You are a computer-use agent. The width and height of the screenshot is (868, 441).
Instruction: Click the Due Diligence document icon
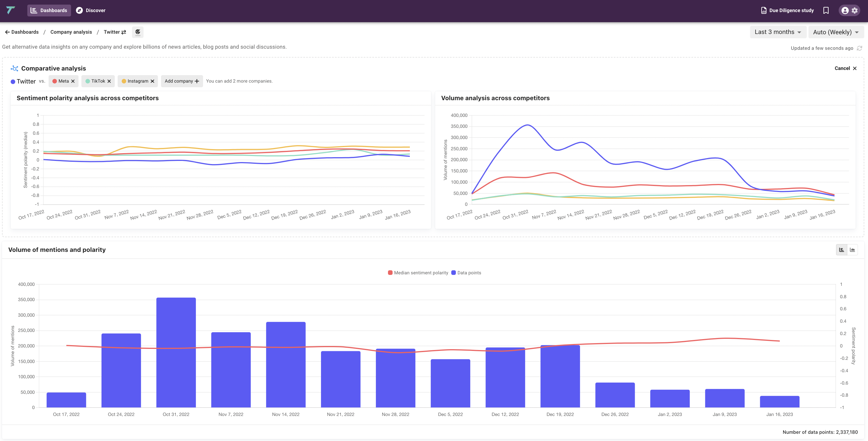(764, 10)
